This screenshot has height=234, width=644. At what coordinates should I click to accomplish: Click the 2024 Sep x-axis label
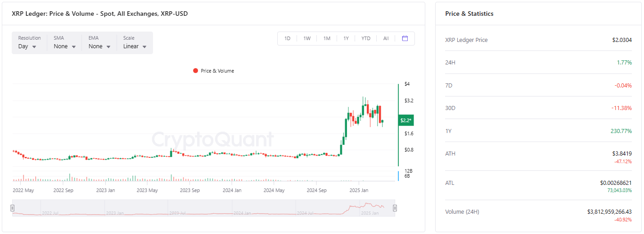pyautogui.click(x=317, y=190)
